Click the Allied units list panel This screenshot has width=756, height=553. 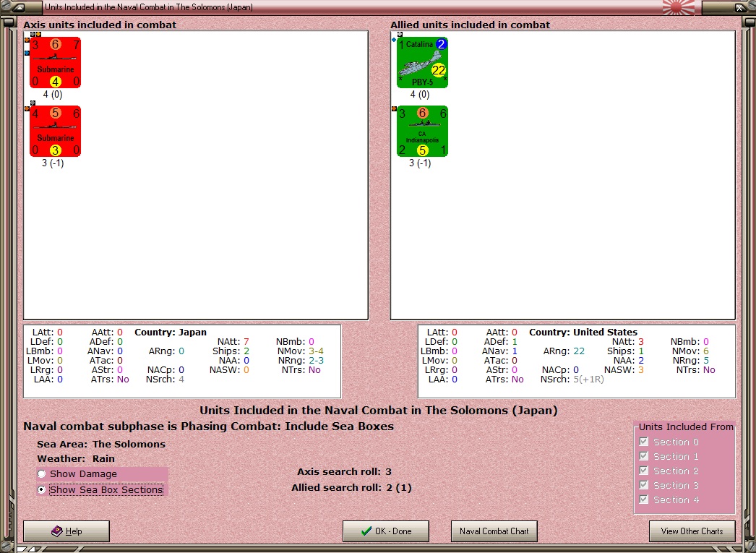[x=562, y=175]
